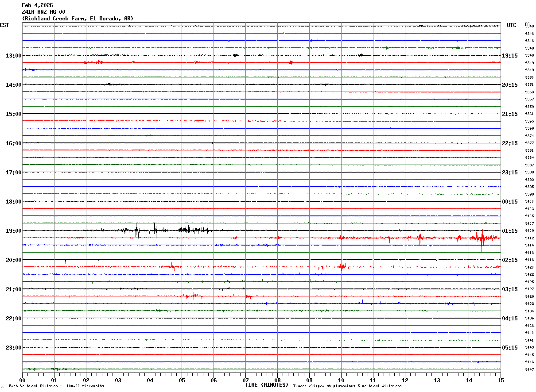The width and height of the screenshot is (536, 392).
Task: Click the "09" minute tick label
Action: pos(309,380)
